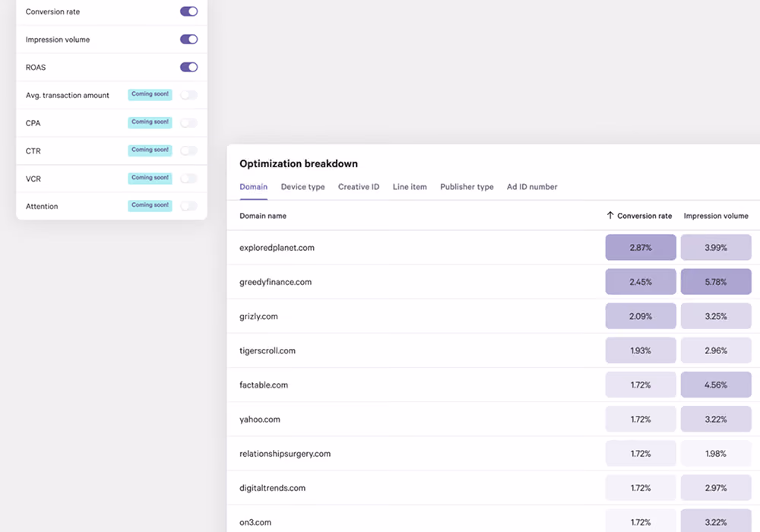Click the 3.25% impression volume cell
The width and height of the screenshot is (760, 532).
(x=716, y=316)
